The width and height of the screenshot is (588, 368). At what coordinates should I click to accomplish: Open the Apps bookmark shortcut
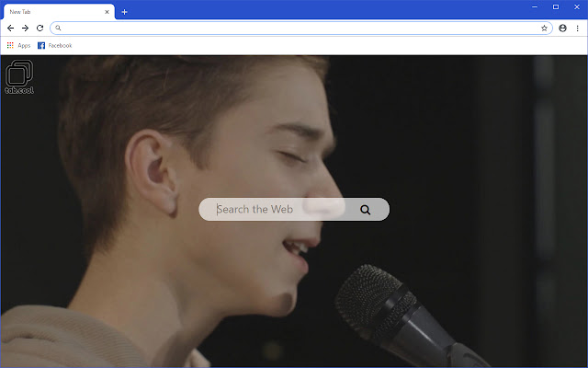[18, 45]
